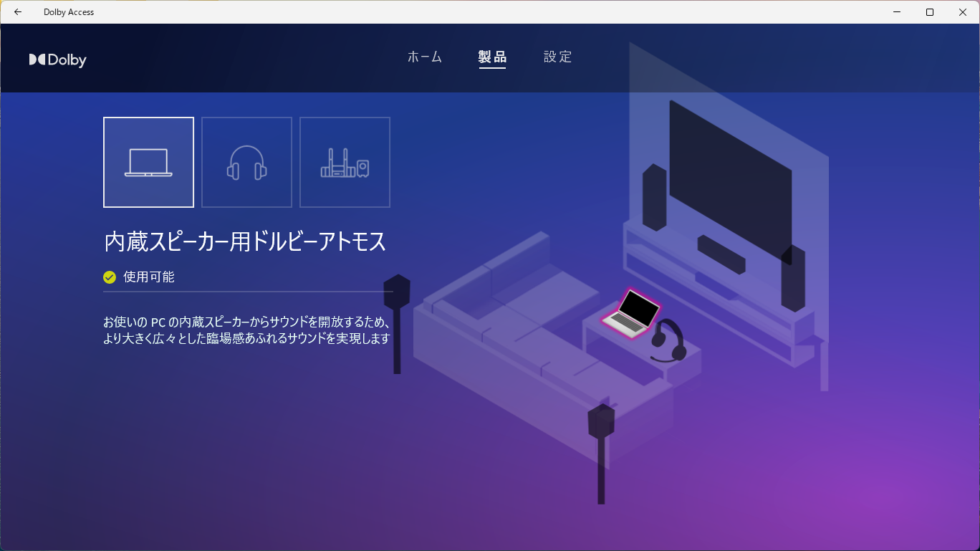Click the yellow checkmark status icon
Viewport: 980px width, 551px height.
click(110, 277)
